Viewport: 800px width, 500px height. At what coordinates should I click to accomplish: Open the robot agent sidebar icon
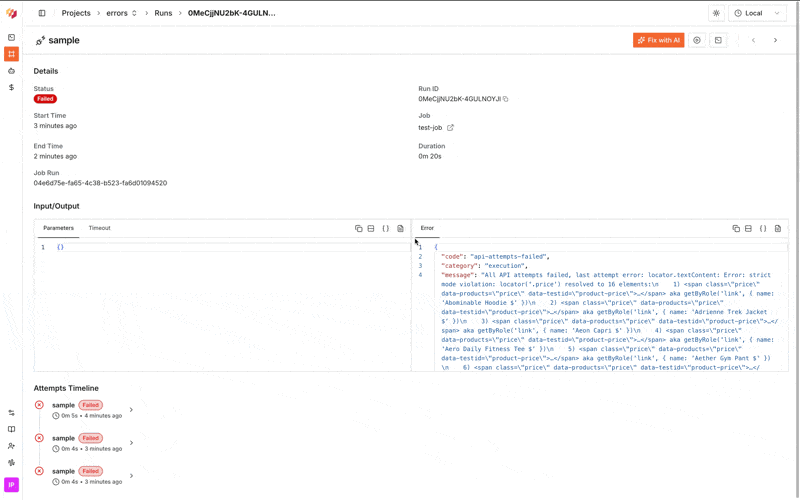pos(11,71)
